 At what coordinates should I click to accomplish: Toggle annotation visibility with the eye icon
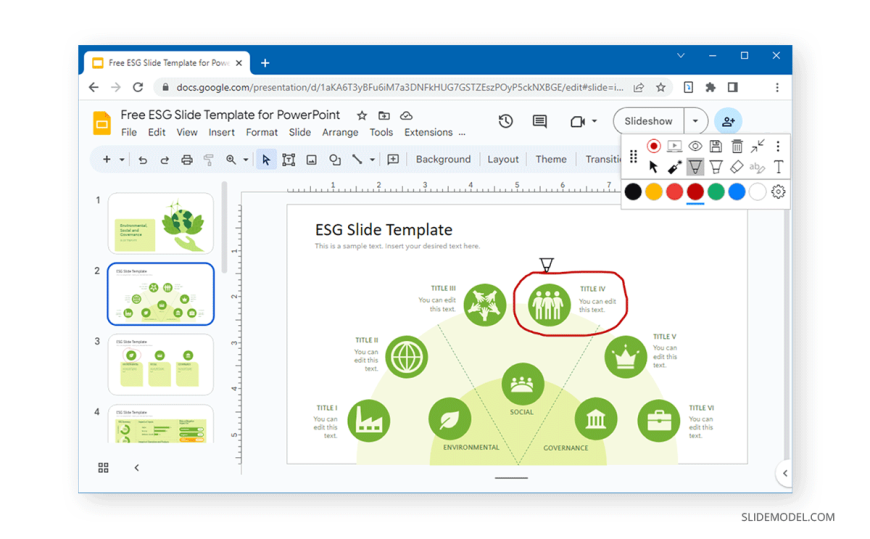pyautogui.click(x=695, y=146)
